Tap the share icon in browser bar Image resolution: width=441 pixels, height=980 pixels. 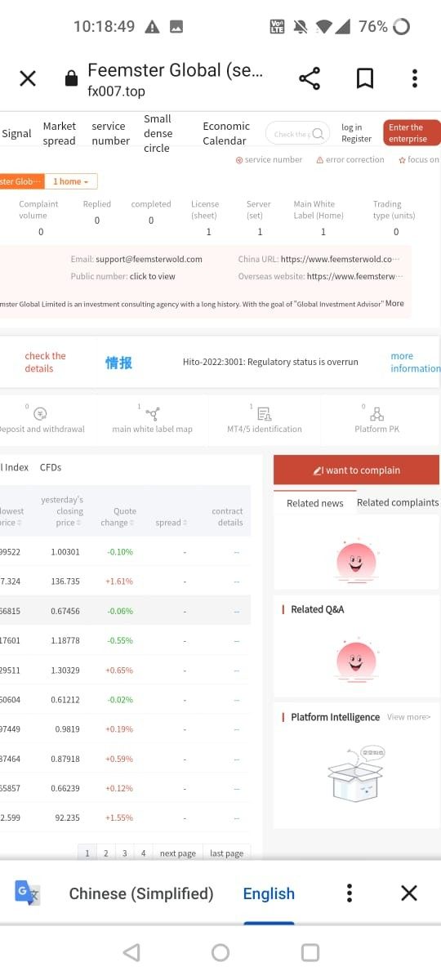pyautogui.click(x=310, y=78)
